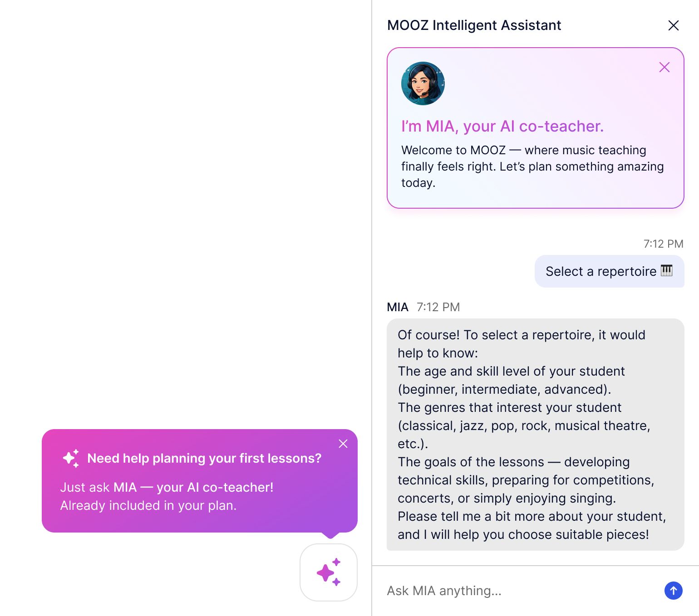Click the MIA name label above the reply

point(397,307)
